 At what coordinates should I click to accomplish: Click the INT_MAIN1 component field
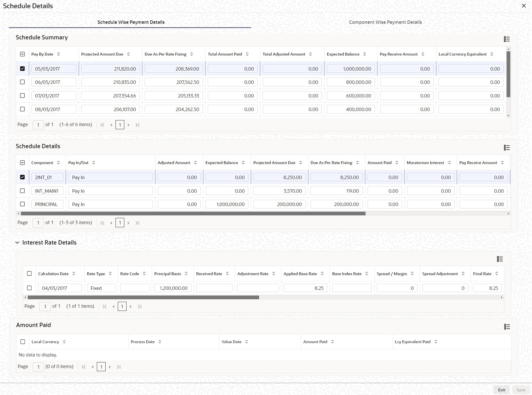[x=47, y=191]
